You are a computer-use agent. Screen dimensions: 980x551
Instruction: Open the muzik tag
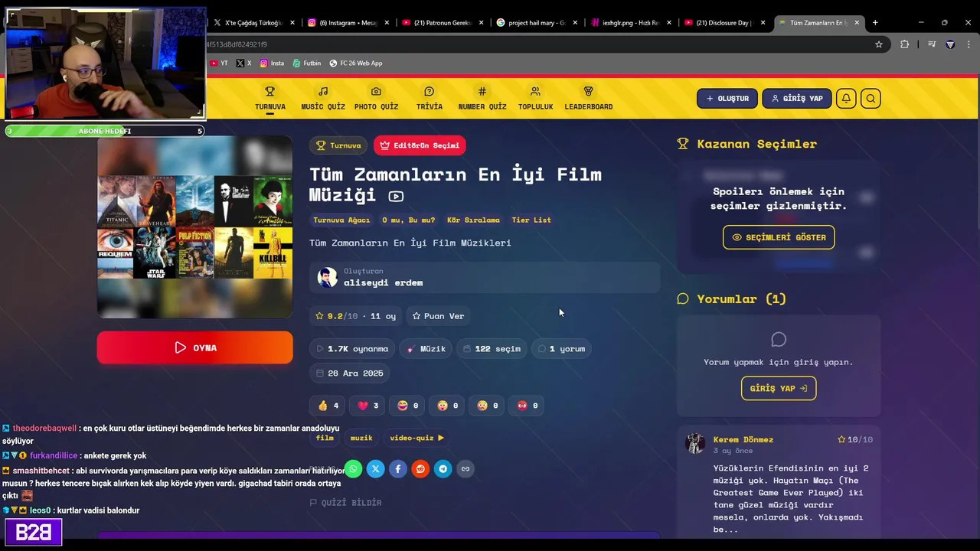click(361, 438)
